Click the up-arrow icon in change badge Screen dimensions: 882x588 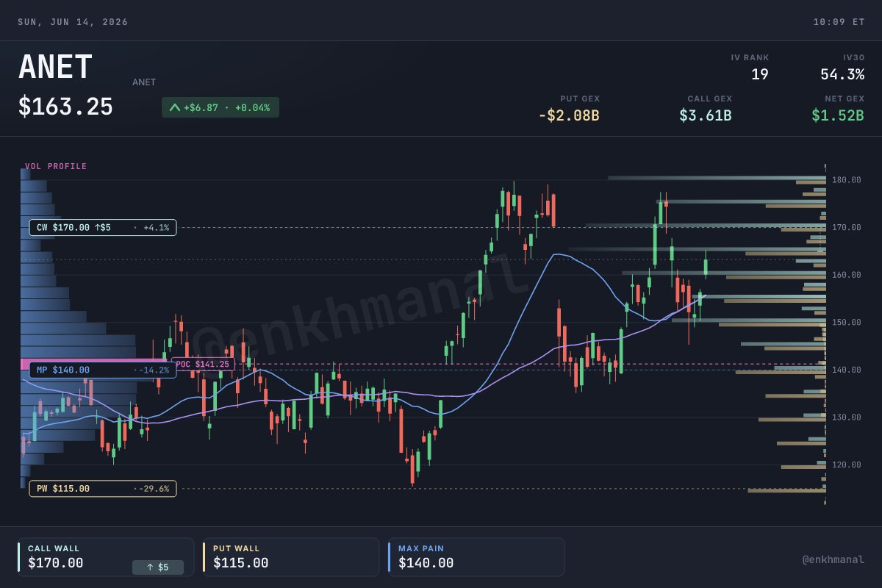tap(174, 107)
